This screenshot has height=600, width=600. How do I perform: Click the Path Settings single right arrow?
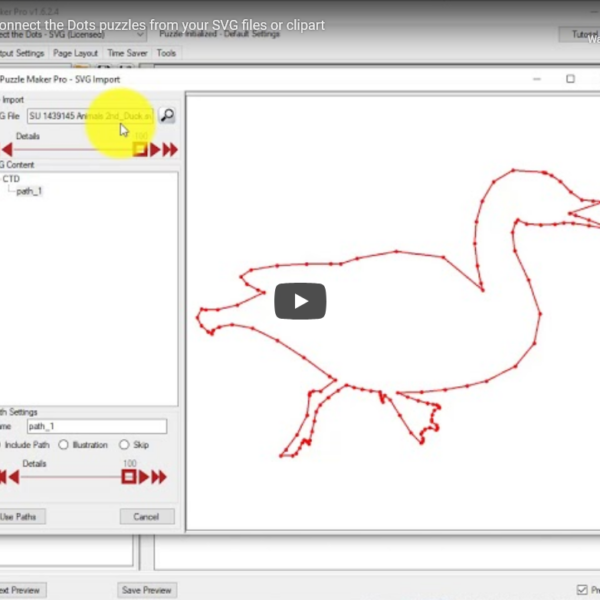click(x=145, y=477)
